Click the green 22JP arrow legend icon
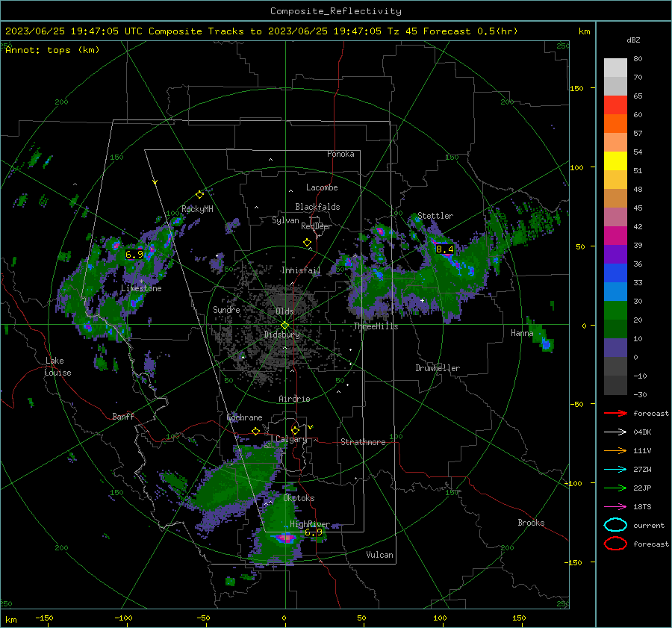Image resolution: width=672 pixels, height=628 pixels. click(615, 488)
